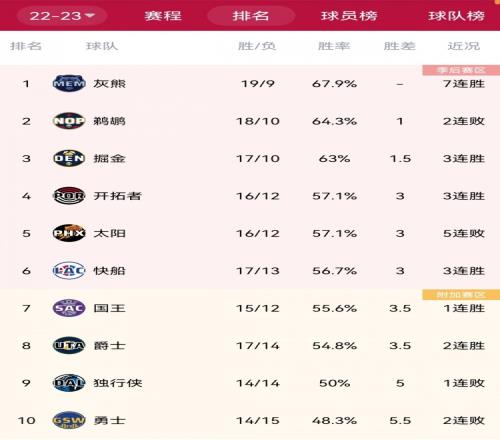Click the NOP Pelicans team logo
The height and width of the screenshot is (440, 500).
[x=69, y=121]
